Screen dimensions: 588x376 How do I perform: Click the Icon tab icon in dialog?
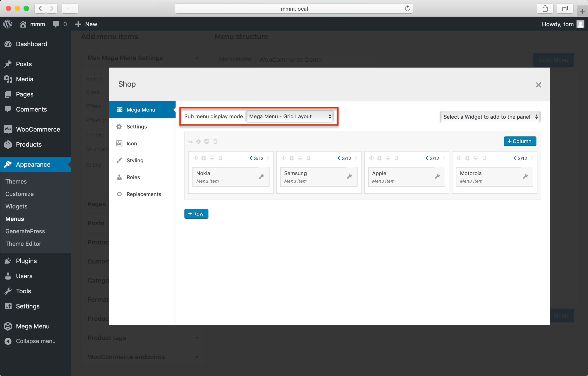[x=120, y=144]
